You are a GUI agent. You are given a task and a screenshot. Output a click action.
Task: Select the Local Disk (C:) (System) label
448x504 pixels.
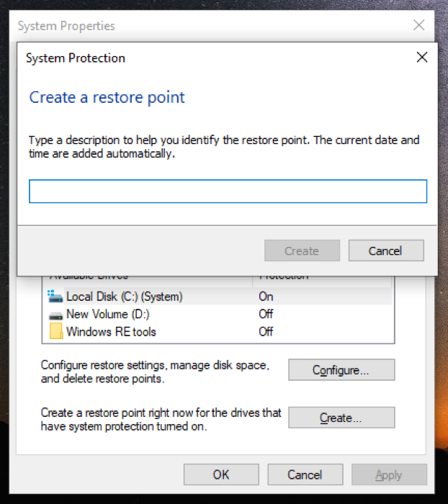coord(124,296)
